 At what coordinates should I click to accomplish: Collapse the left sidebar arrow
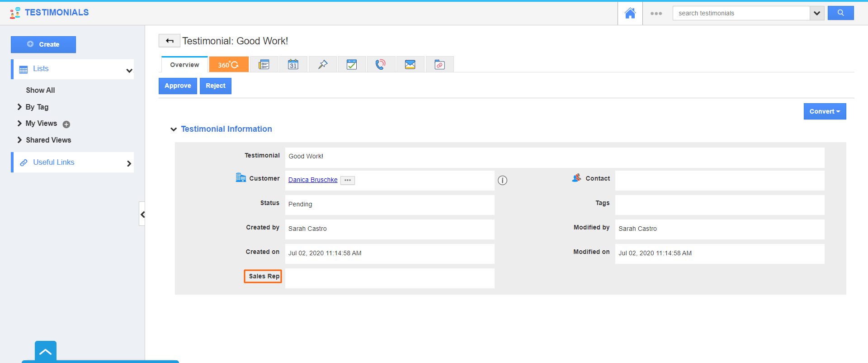[x=142, y=214]
